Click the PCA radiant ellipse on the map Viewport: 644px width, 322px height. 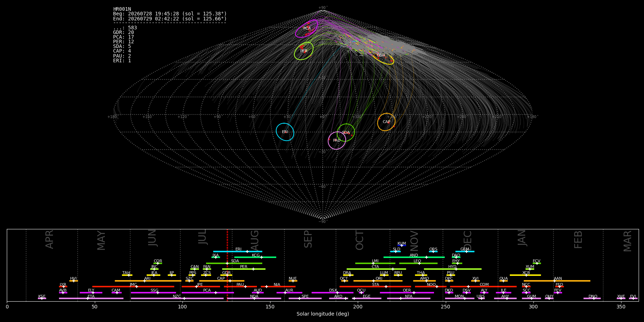[307, 29]
